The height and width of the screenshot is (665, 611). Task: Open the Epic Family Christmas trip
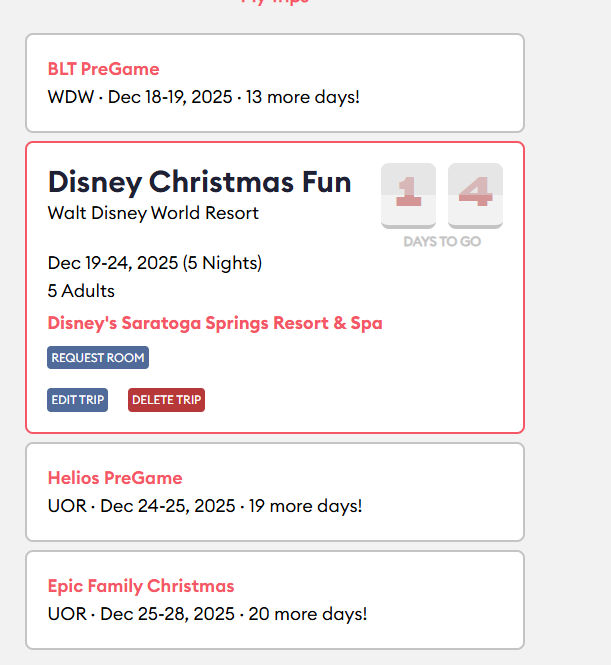[x=141, y=586]
